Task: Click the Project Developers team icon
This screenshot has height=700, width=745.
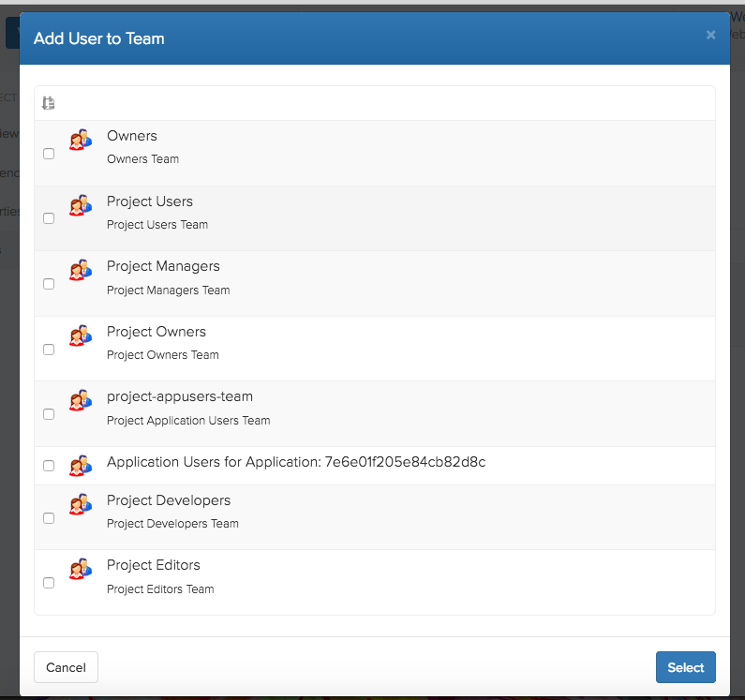Action: pyautogui.click(x=80, y=505)
